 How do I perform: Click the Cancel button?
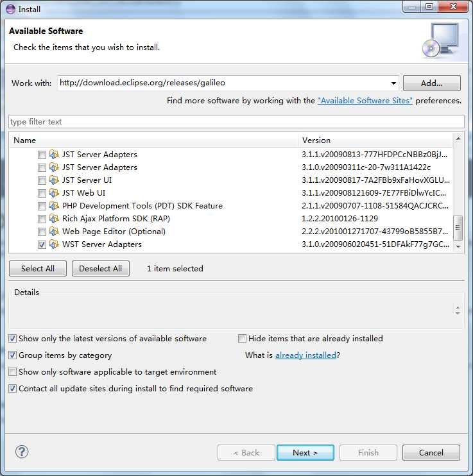click(431, 453)
